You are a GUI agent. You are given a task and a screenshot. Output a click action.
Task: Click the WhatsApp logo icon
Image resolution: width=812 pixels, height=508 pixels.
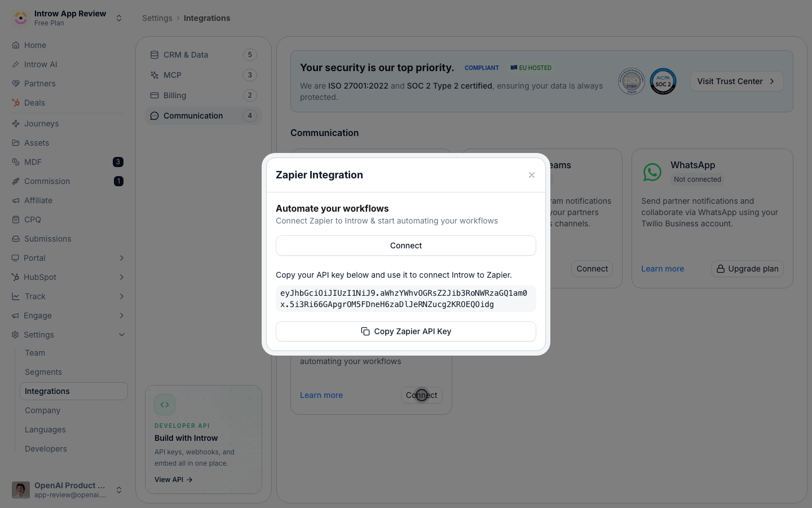[x=652, y=172]
